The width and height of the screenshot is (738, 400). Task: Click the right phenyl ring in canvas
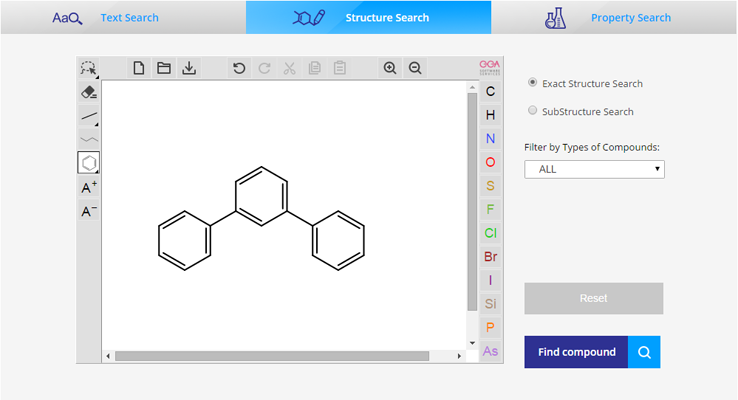point(338,240)
